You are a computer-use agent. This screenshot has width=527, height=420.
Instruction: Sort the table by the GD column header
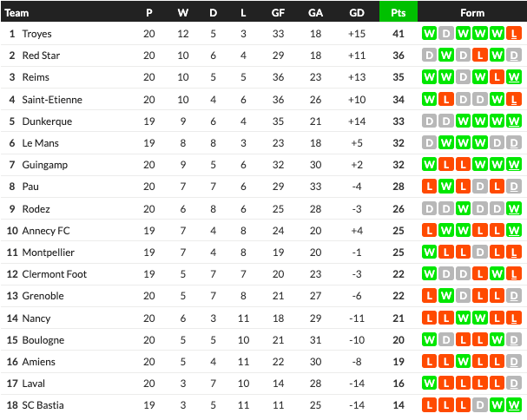coord(356,12)
